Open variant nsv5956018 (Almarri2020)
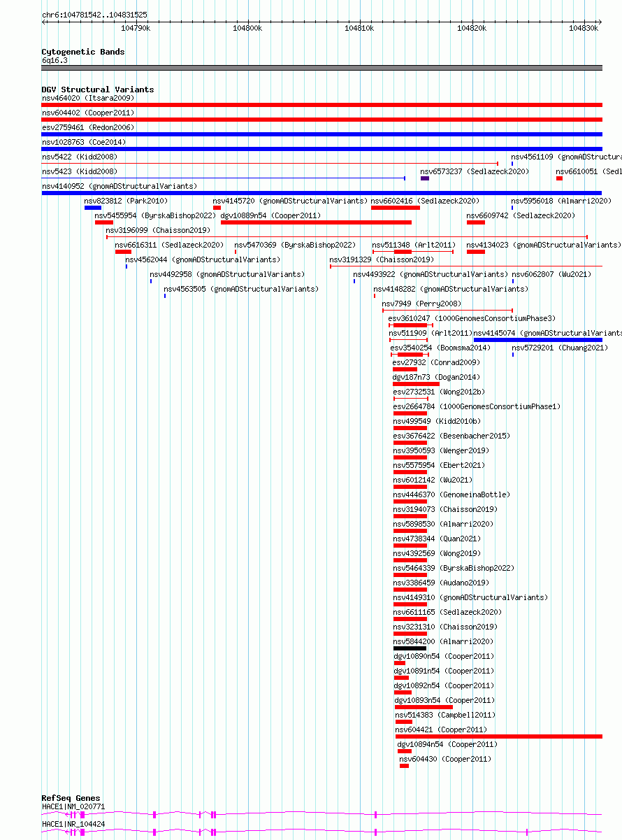 561,201
